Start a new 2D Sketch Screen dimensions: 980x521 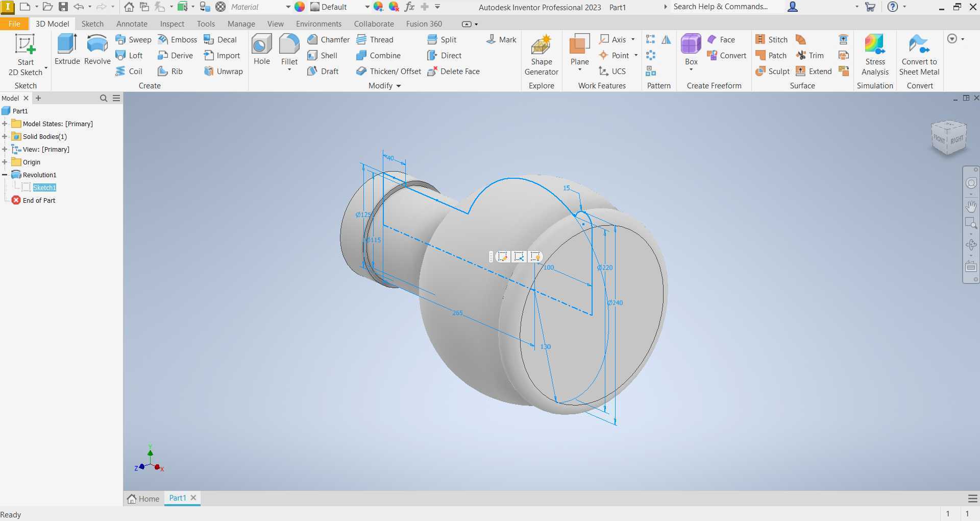25,55
